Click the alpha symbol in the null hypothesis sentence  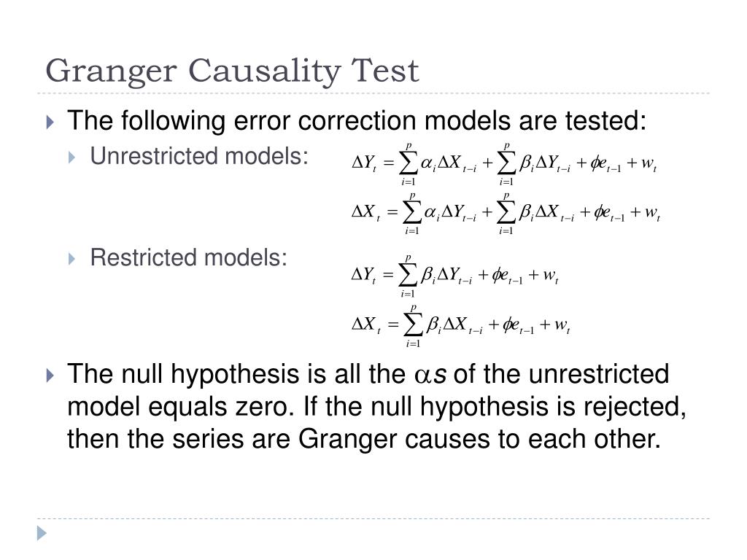click(x=422, y=376)
